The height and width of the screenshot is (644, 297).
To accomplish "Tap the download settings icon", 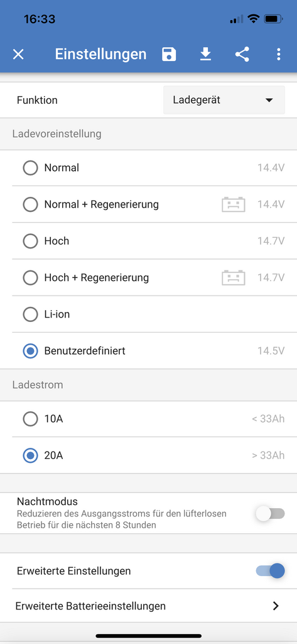I will 205,54.
